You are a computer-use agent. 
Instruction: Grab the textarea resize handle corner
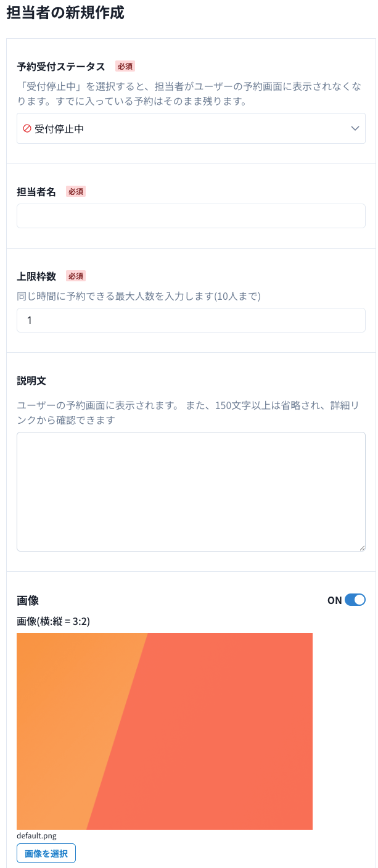click(x=362, y=548)
